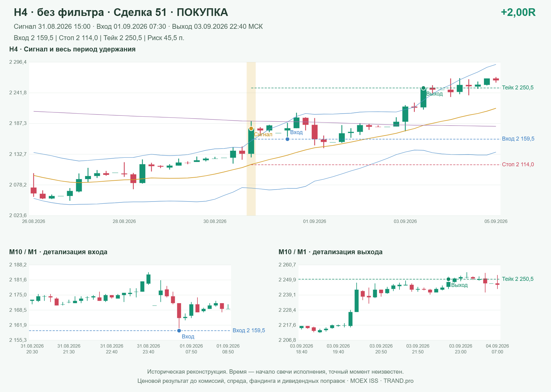The height and width of the screenshot is (392, 551).
Task: Click the 2 078,2 y-axis value
Action: (18, 185)
